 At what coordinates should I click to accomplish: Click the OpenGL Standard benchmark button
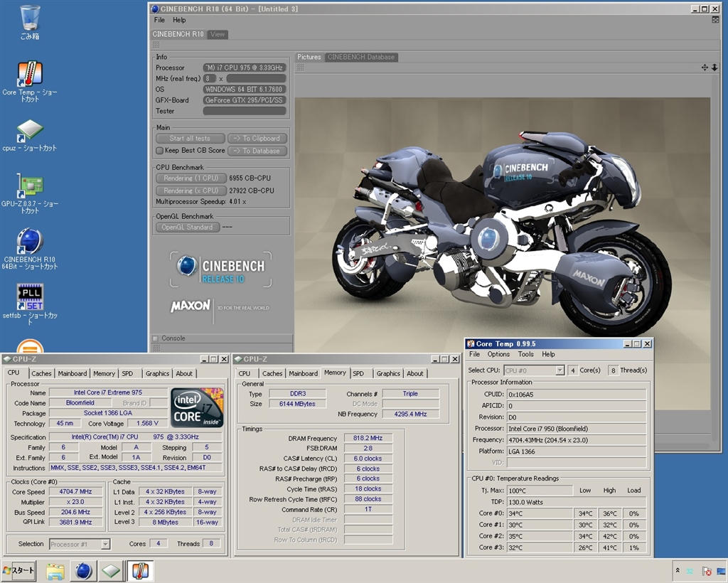click(x=187, y=228)
